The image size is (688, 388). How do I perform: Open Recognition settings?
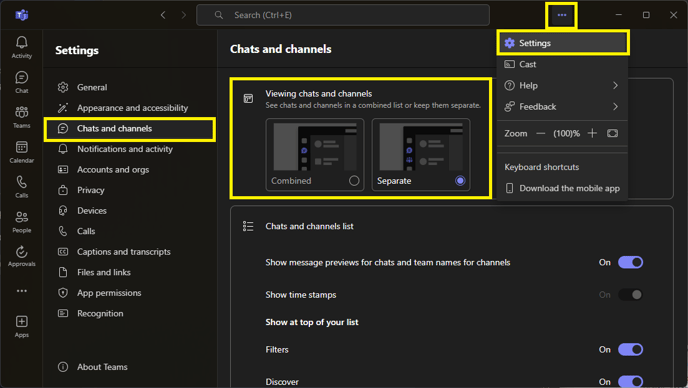pyautogui.click(x=129, y=313)
